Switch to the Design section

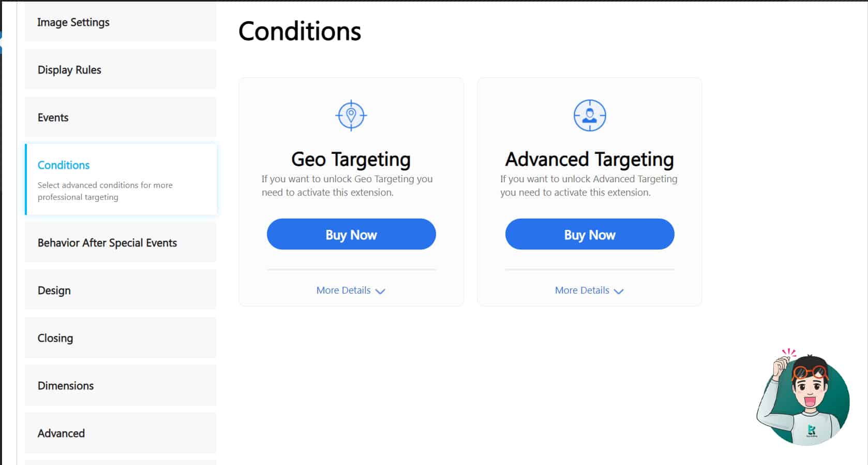pyautogui.click(x=121, y=290)
